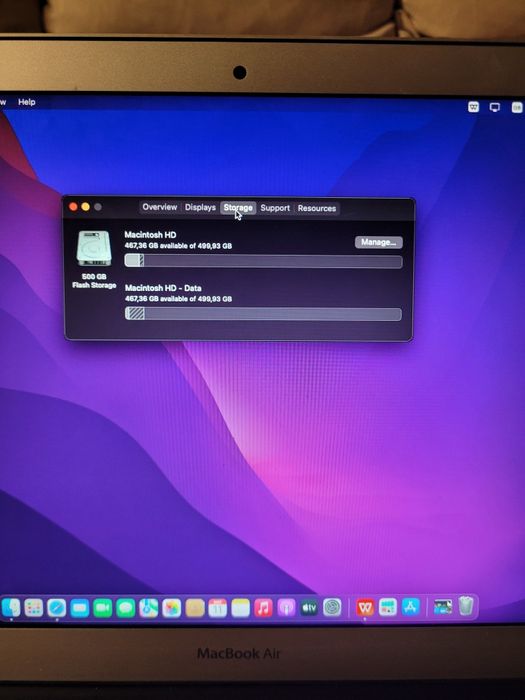Open Finder from the Dock
525x700 pixels.
tap(11, 608)
